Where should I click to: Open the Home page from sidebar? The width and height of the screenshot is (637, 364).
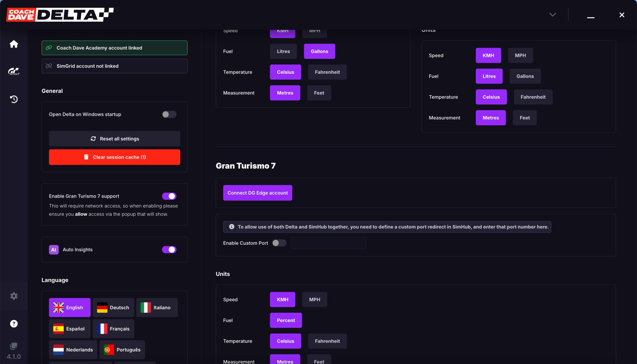tap(14, 44)
